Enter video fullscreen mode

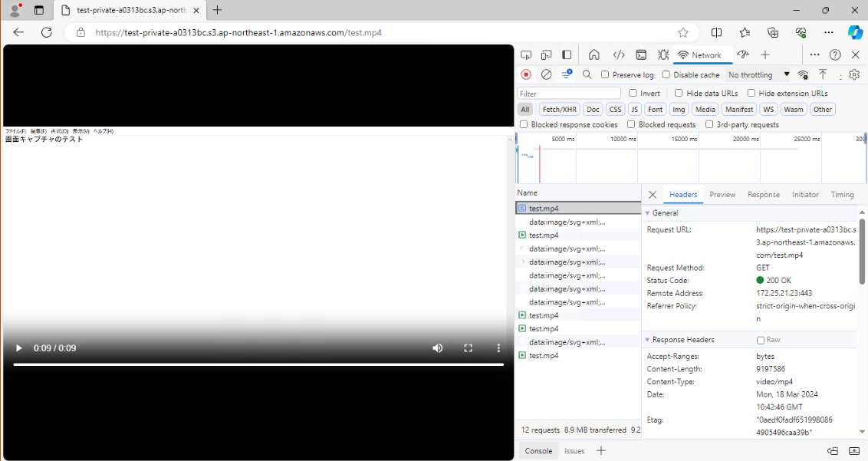coord(469,348)
